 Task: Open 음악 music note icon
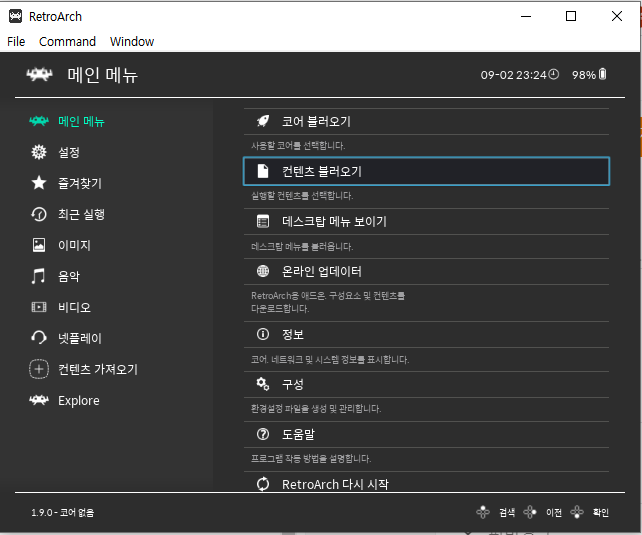click(x=39, y=276)
